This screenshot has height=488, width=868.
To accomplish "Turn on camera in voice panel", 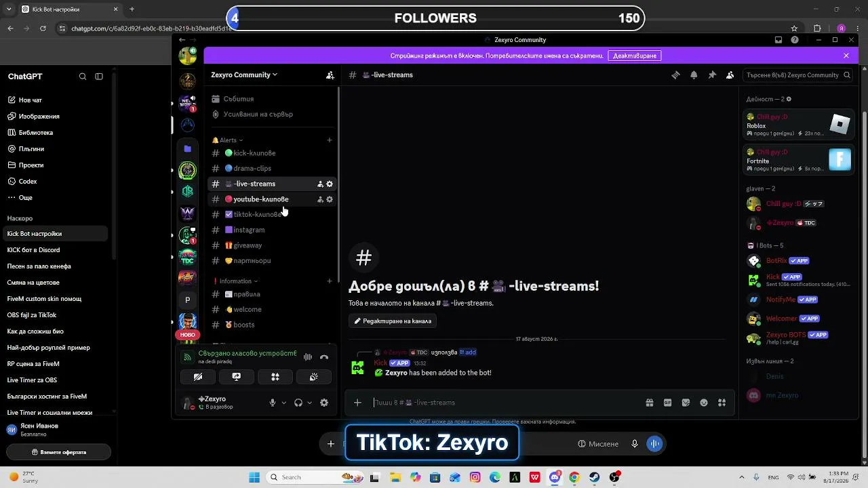I will (x=198, y=377).
